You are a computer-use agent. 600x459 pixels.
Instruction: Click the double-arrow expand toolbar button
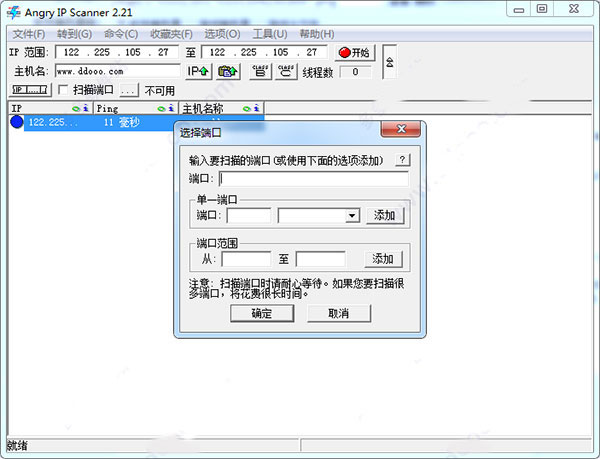(x=389, y=60)
